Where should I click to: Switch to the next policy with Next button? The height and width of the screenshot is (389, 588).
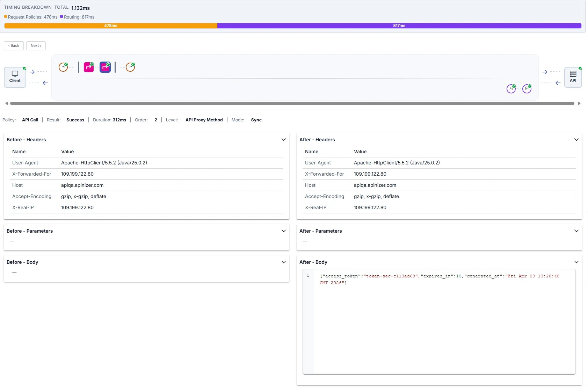point(36,45)
